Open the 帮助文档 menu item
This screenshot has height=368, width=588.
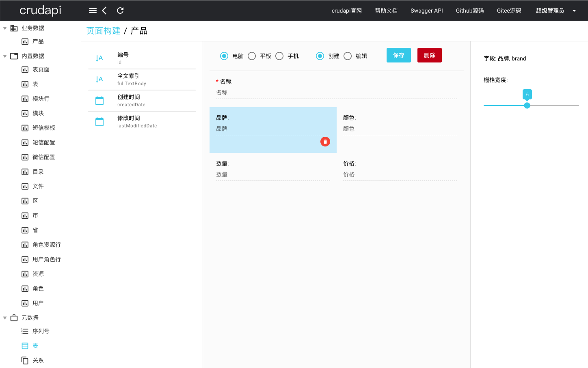[386, 11]
